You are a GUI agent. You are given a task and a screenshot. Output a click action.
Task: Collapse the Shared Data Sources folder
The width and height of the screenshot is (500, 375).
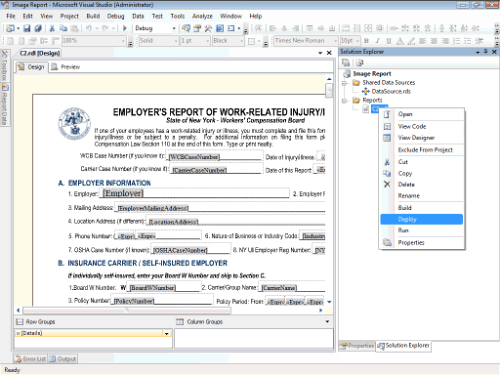345,83
